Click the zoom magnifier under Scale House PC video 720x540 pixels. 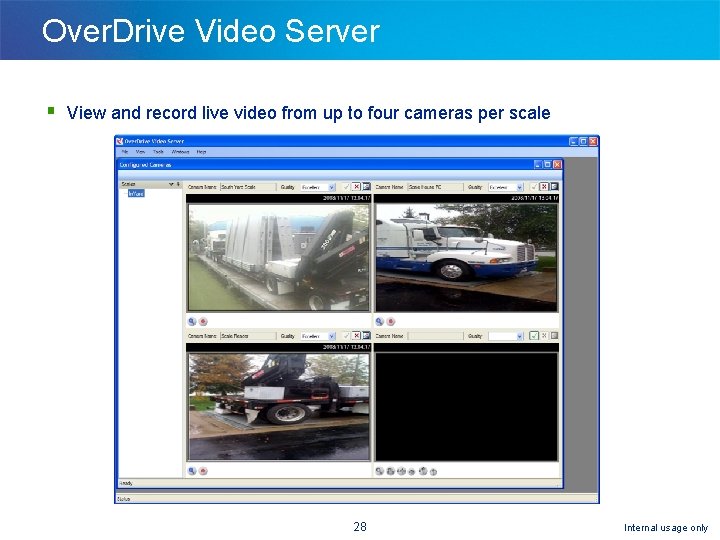[379, 321]
